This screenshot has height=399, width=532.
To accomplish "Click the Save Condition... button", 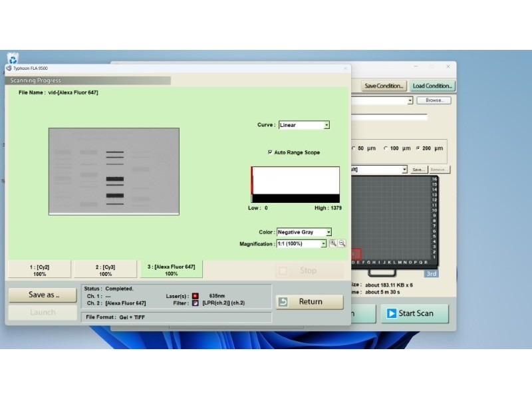I will click(x=384, y=86).
